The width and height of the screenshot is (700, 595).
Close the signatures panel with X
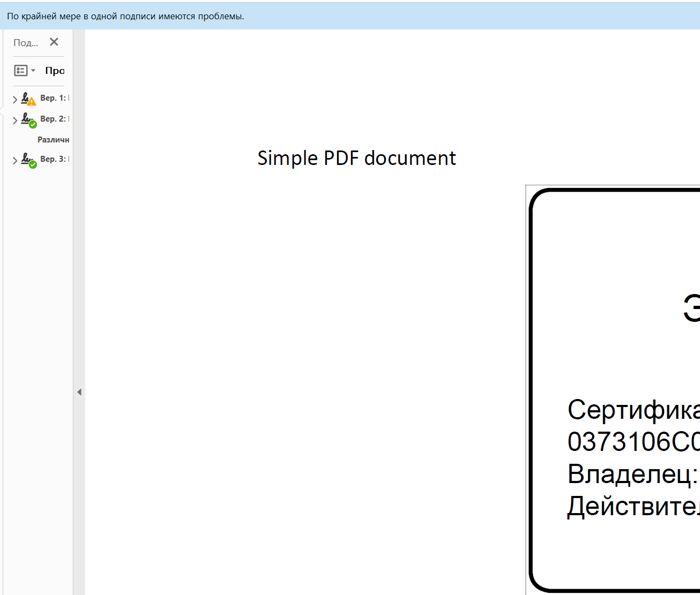54,42
